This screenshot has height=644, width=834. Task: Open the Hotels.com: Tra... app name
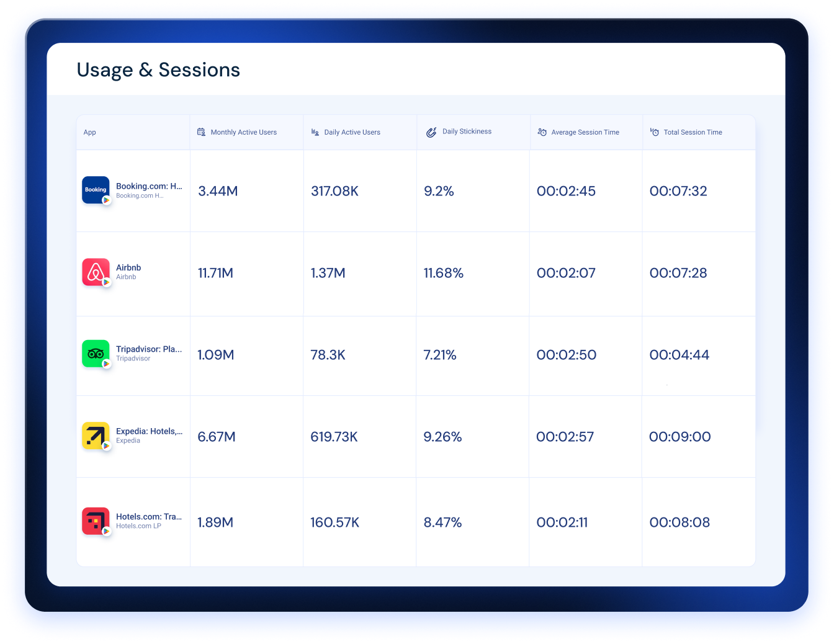click(x=149, y=516)
